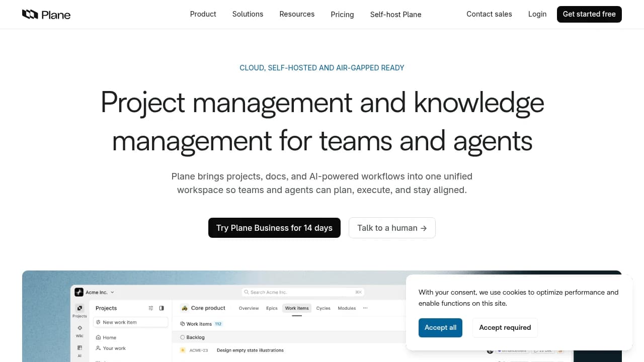The image size is (644, 362).
Task: Open the Product menu
Action: tap(203, 14)
